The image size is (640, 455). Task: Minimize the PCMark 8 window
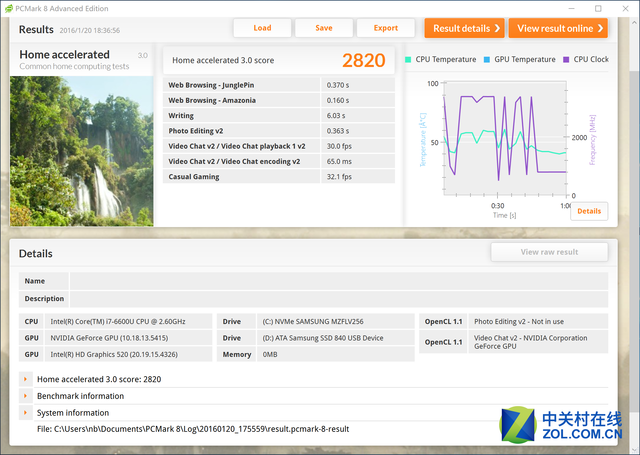571,8
